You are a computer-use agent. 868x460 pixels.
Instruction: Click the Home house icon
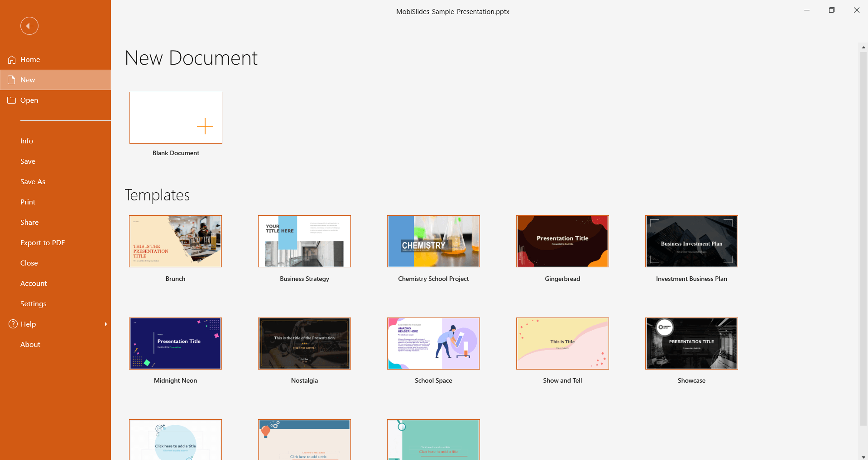click(x=12, y=60)
